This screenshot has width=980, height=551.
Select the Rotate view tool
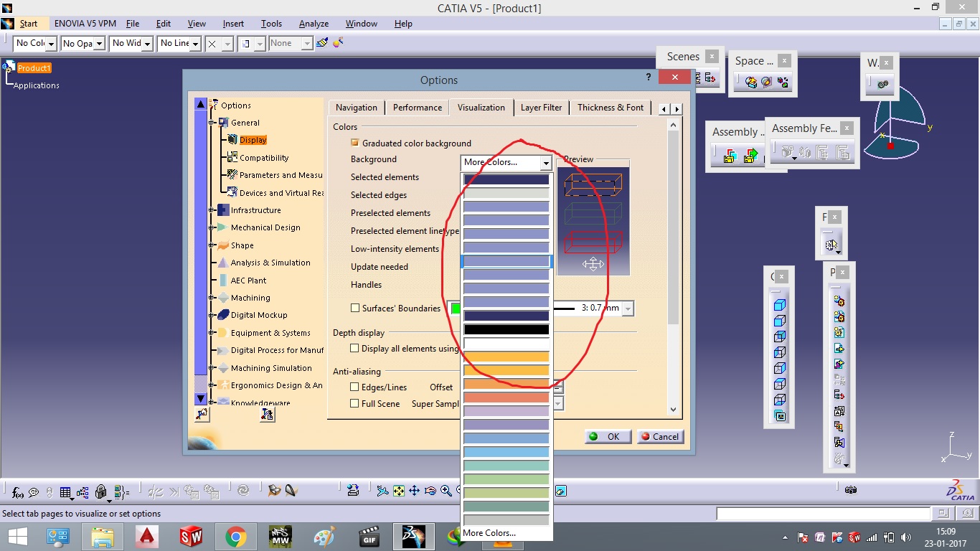tap(430, 491)
